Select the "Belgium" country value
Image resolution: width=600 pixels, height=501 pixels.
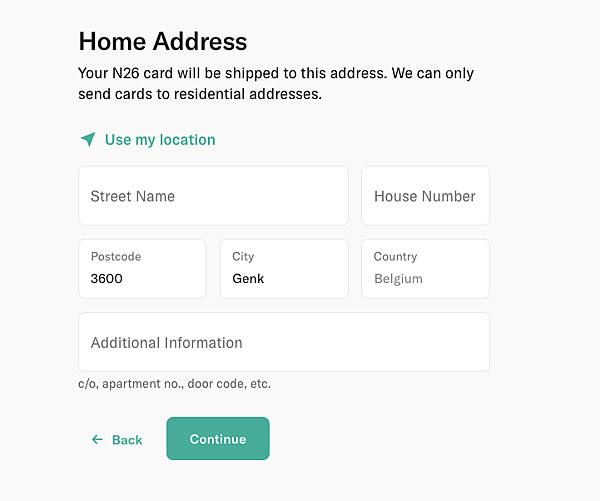pyautogui.click(x=398, y=279)
